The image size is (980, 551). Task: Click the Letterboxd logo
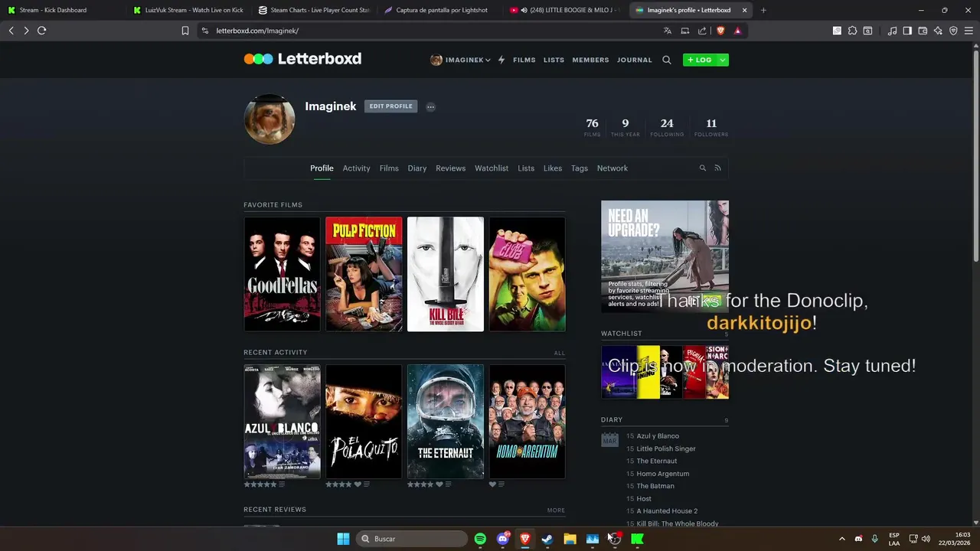[302, 59]
